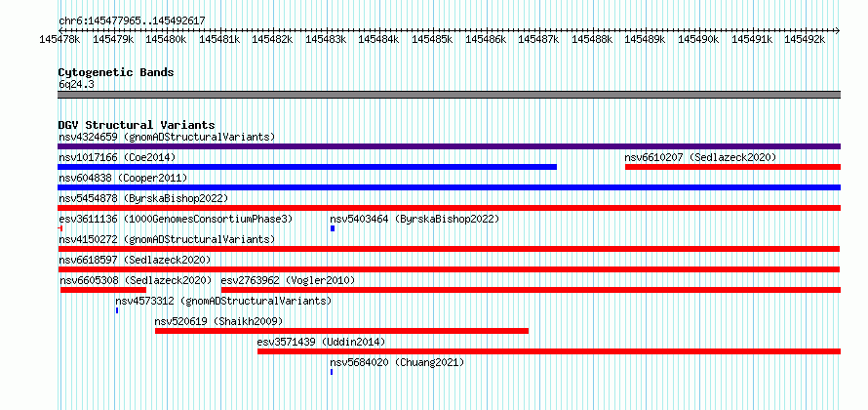The width and height of the screenshot is (868, 410).
Task: Click ruler position 145489k
Action: pos(646,39)
